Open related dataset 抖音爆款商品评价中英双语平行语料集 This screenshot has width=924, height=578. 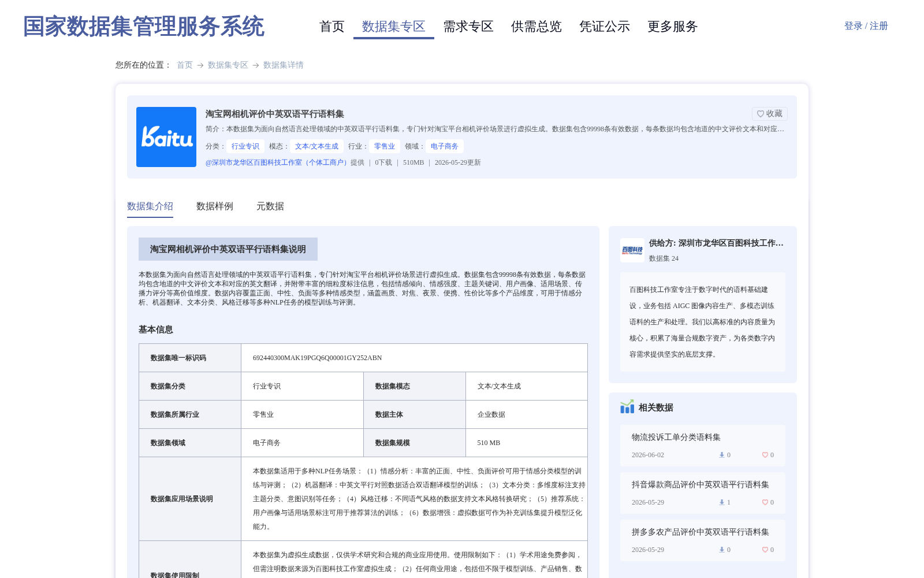point(701,484)
